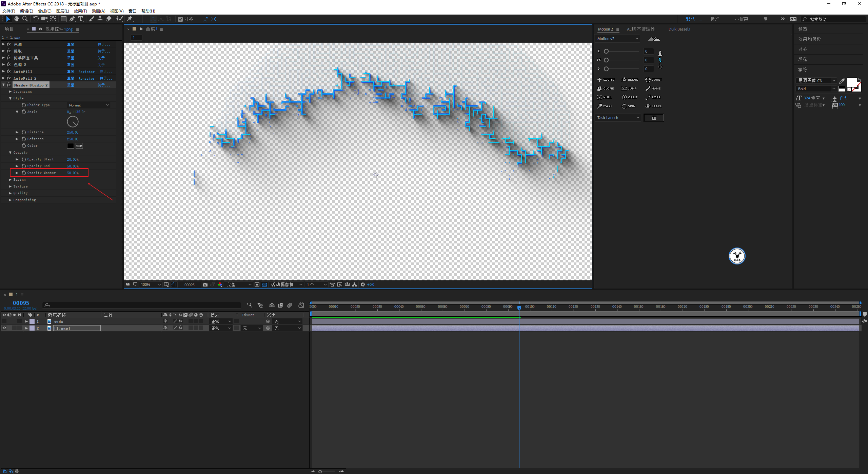The image size is (868, 474).
Task: Open the 100% magnification dropdown
Action: (x=151, y=285)
